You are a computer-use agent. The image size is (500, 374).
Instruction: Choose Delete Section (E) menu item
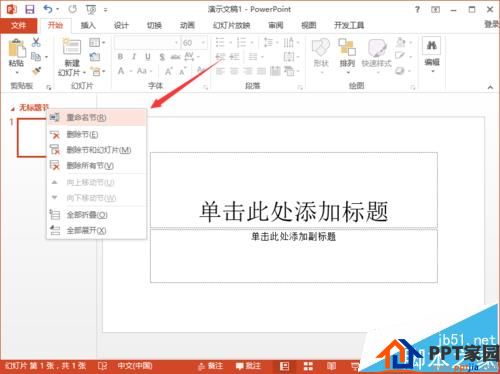pyautogui.click(x=96, y=135)
